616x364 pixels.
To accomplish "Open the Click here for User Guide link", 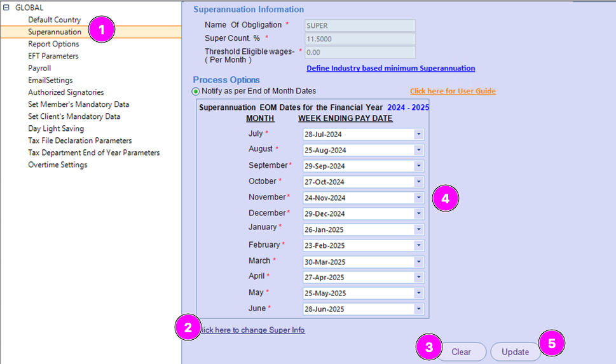I will 453,91.
